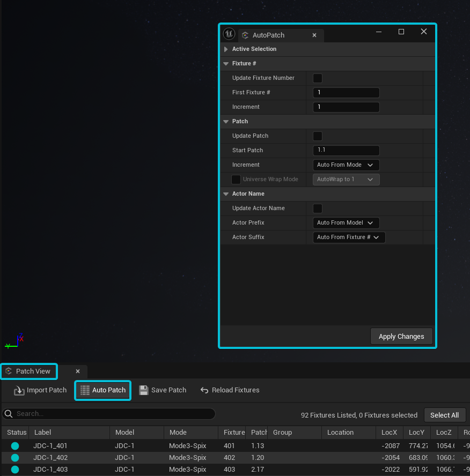Check the Update Actor Name box
Viewport: 470px width, 476px height.
pos(318,209)
